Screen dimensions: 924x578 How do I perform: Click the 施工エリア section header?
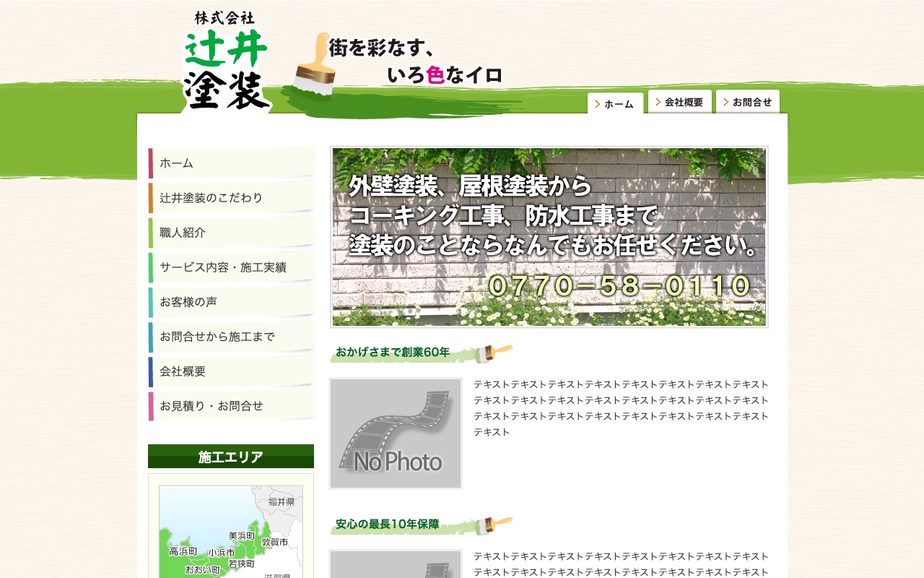(x=231, y=457)
